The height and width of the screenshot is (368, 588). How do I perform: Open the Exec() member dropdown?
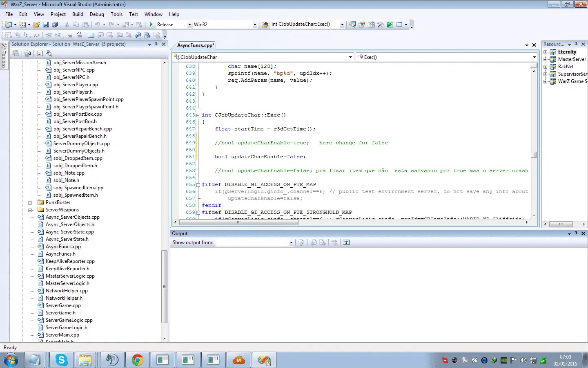(x=534, y=57)
